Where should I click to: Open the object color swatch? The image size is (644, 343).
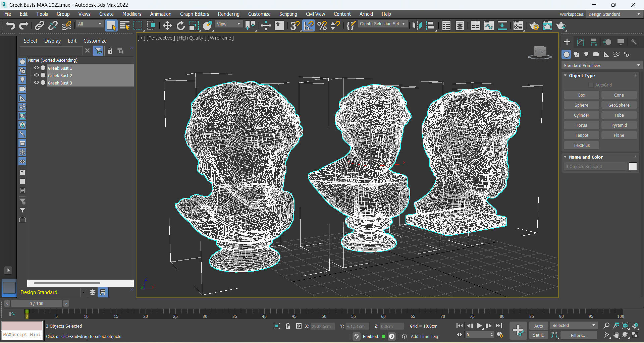[633, 166]
